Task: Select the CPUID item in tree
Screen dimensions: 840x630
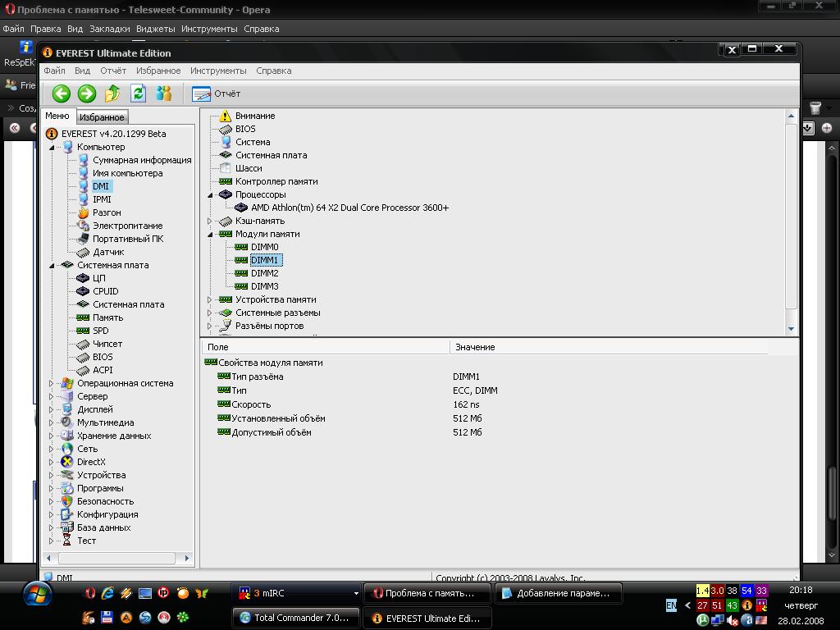Action: pyautogui.click(x=105, y=291)
